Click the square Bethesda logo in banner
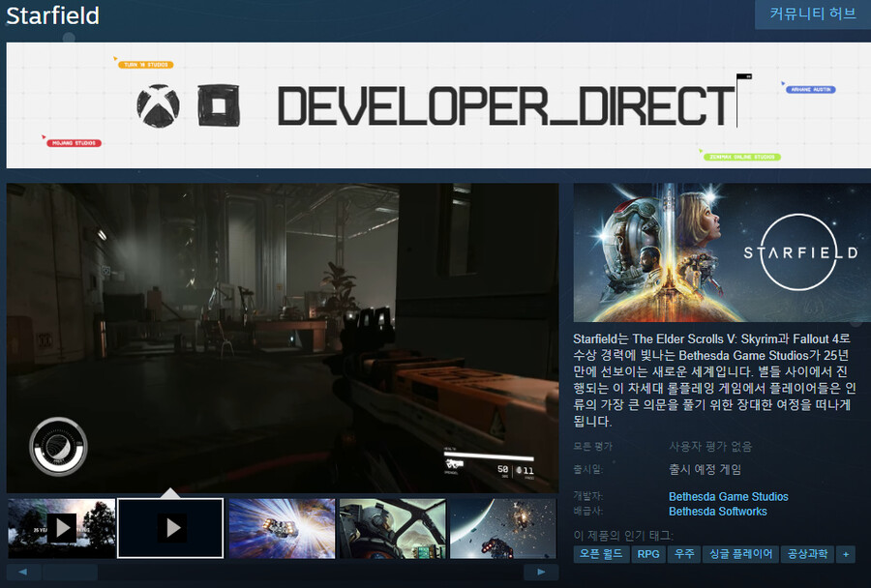 coord(219,105)
